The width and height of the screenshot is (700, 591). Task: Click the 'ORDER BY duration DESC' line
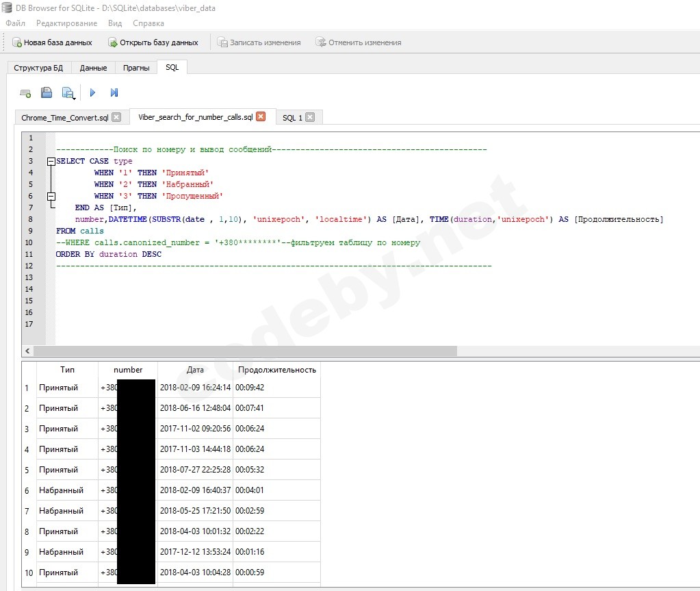pyautogui.click(x=109, y=254)
